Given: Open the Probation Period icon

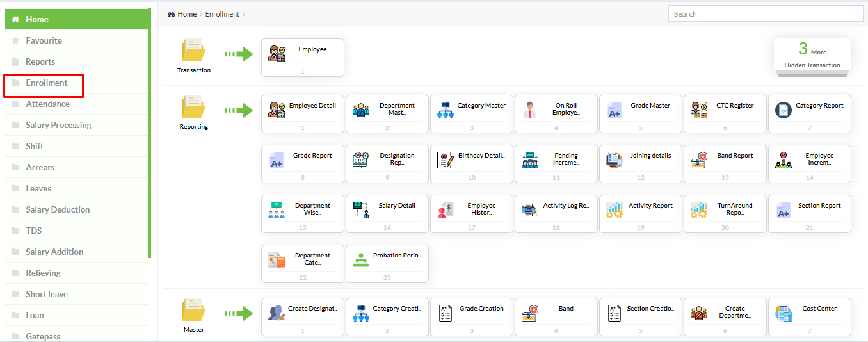Looking at the screenshot, I should [361, 259].
